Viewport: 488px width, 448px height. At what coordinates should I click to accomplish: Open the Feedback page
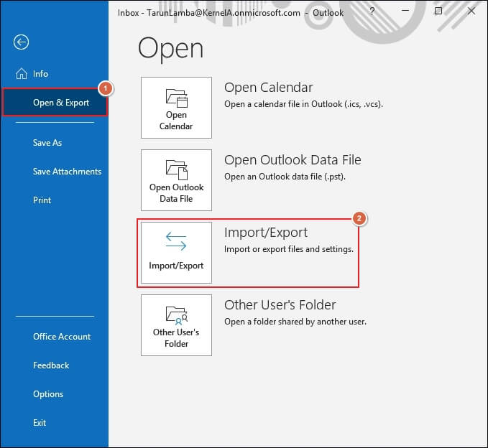[x=51, y=365]
